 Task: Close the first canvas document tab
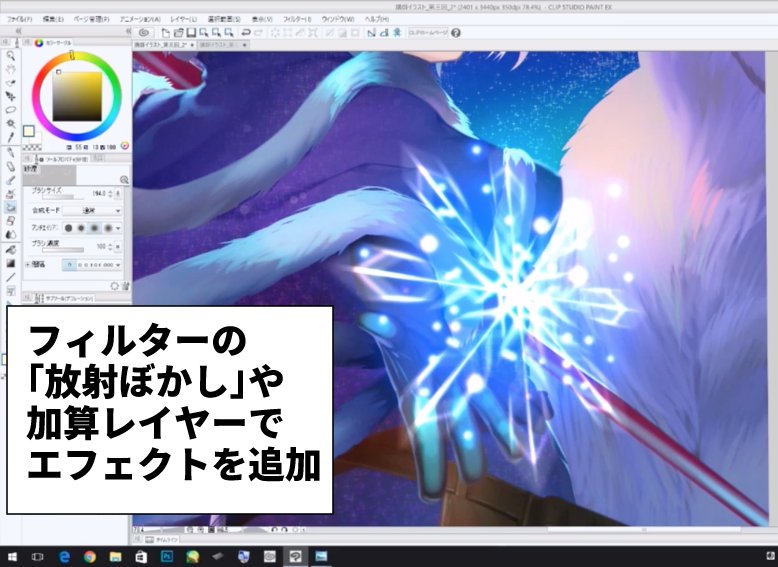[x=192, y=45]
